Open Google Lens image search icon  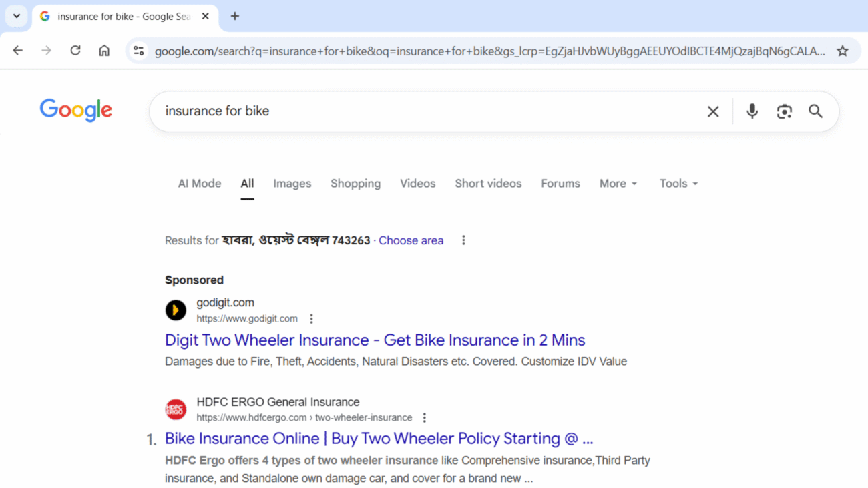(x=784, y=111)
